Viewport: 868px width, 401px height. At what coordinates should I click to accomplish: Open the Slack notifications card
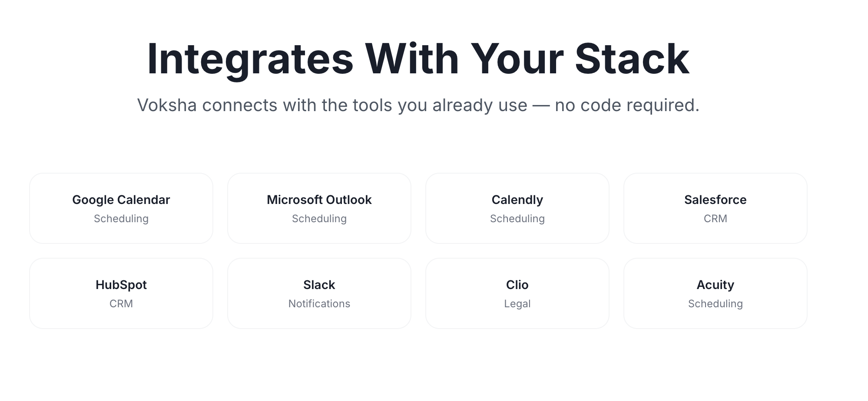pos(319,293)
